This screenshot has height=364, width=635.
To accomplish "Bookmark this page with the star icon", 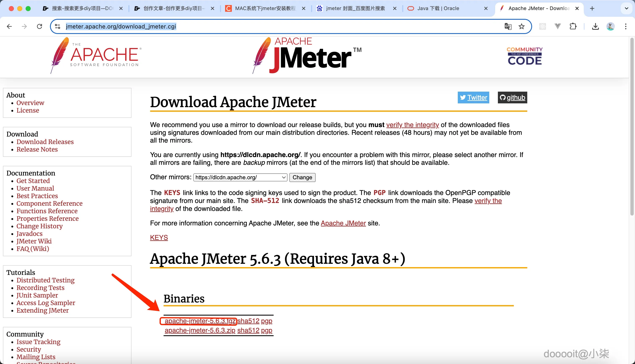I will click(521, 26).
